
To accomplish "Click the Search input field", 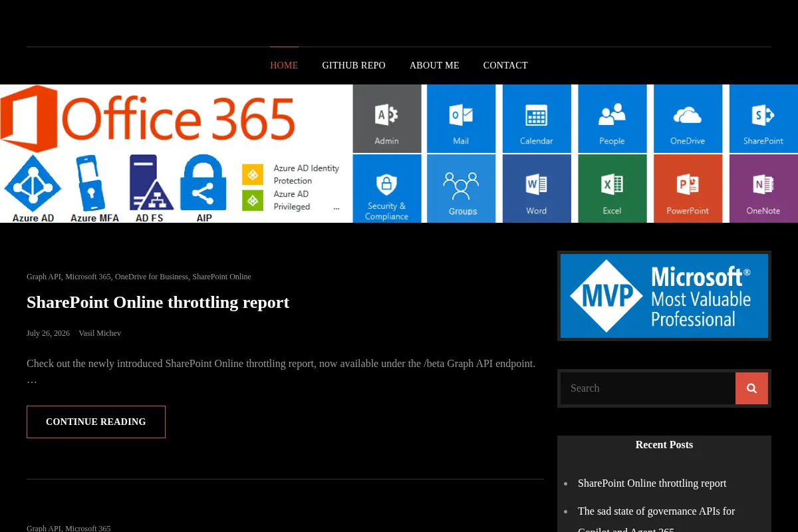I will tap(648, 388).
